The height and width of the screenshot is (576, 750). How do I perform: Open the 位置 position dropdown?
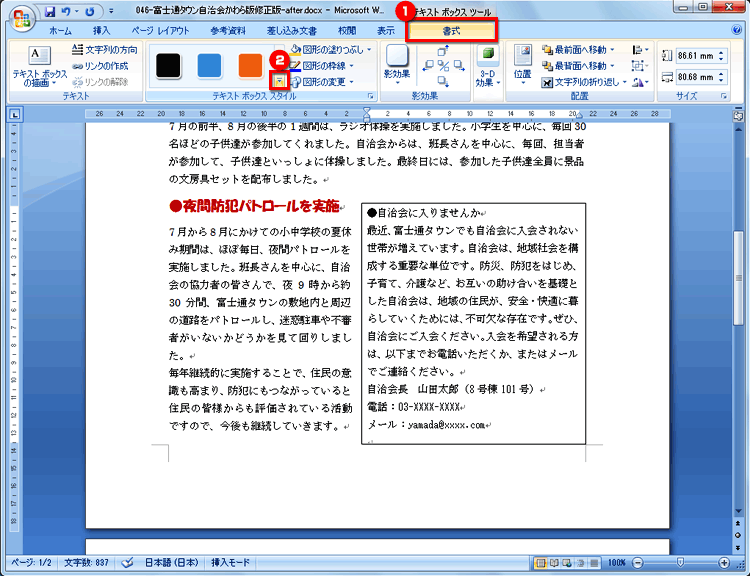522,66
